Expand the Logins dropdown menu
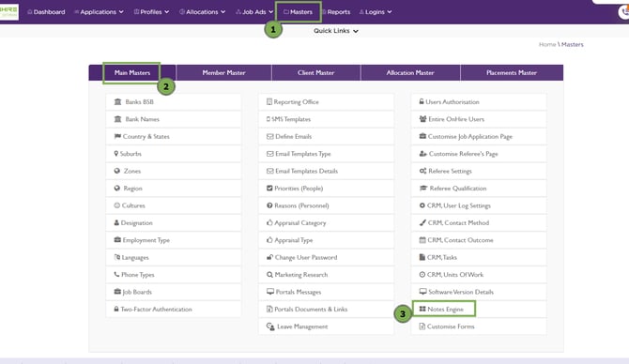This screenshot has height=364, width=629. 376,12
